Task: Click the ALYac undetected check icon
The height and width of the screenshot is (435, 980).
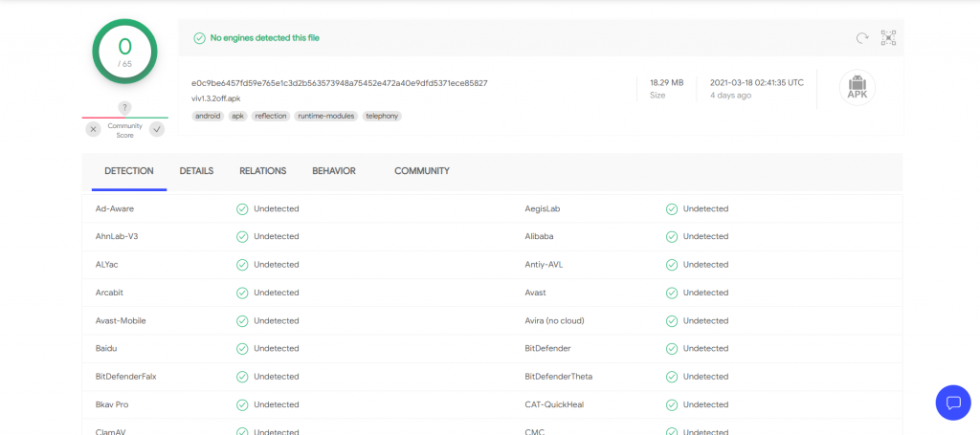Action: coord(242,265)
